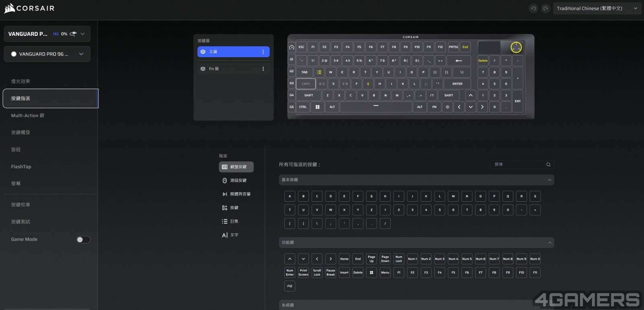This screenshot has height=310, width=644.
Task: Choose the Home key in function keys
Action: [344, 259]
